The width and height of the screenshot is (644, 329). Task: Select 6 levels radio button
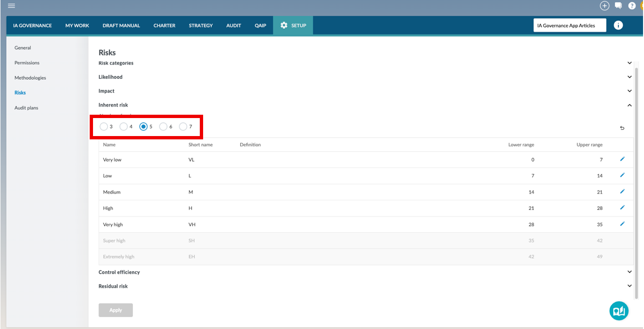tap(163, 127)
